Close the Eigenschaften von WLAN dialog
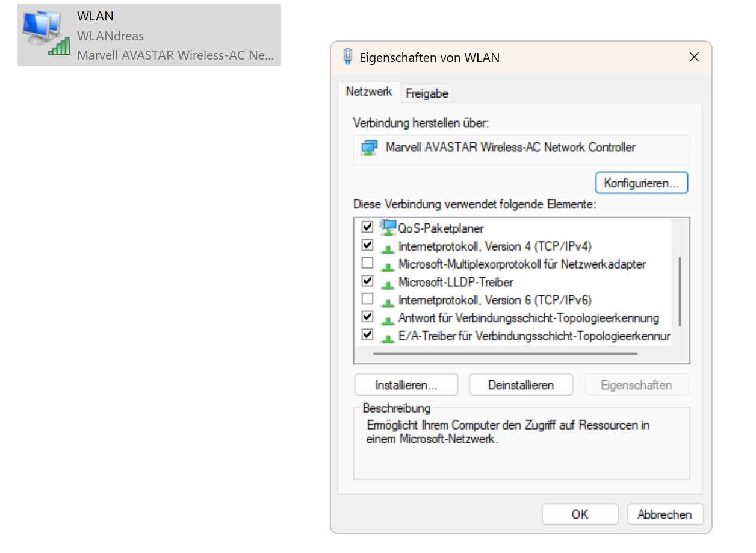 tap(694, 57)
